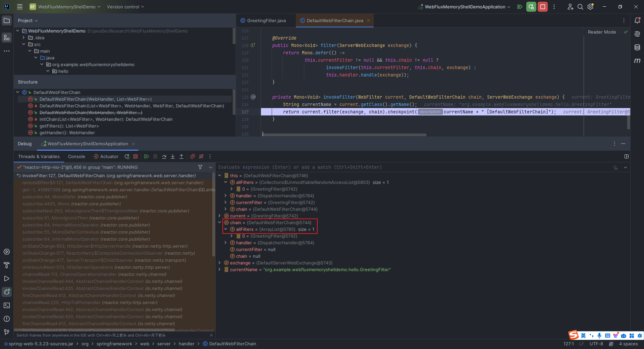Open more options in the debug toolbar
Viewport: 644px width, 349px height.
tap(210, 156)
